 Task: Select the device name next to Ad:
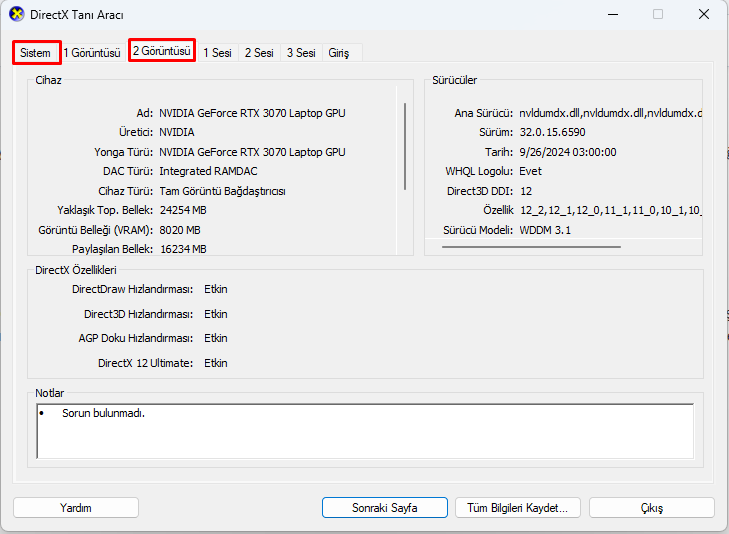[252, 113]
